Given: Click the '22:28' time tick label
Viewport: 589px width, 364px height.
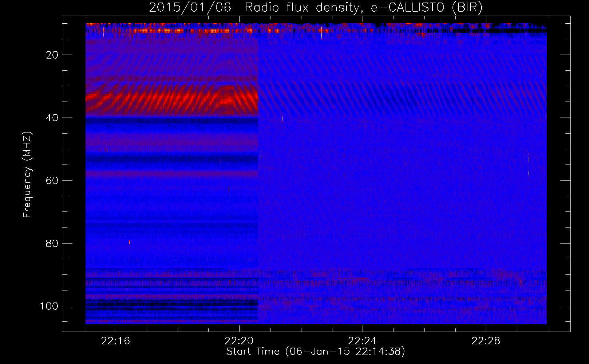Looking at the screenshot, I should click(486, 341).
